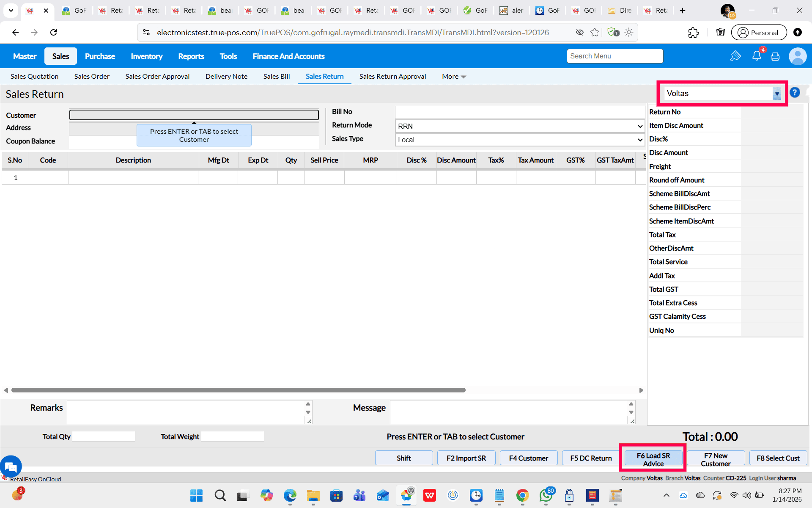Click the notifications bell icon

coord(756,56)
